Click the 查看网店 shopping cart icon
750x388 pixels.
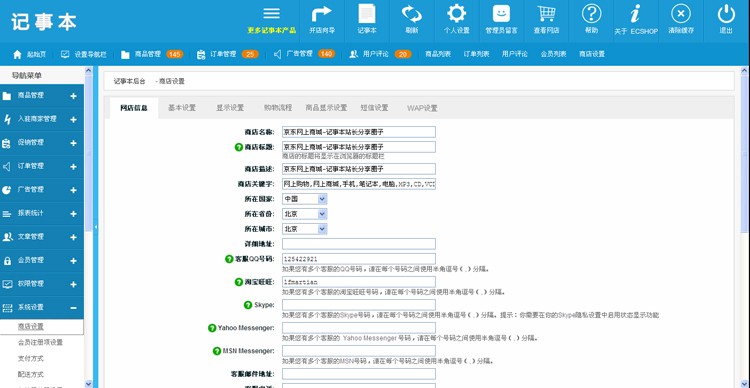point(546,13)
